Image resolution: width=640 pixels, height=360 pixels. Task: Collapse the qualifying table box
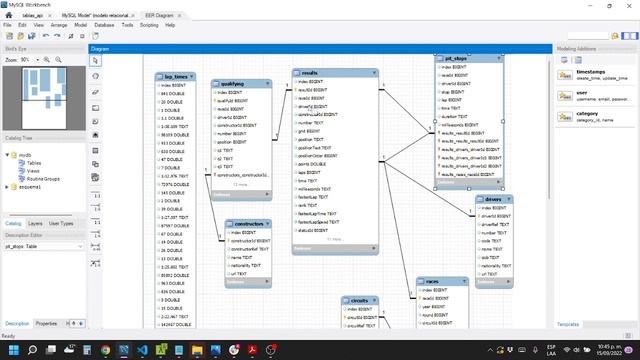click(268, 83)
